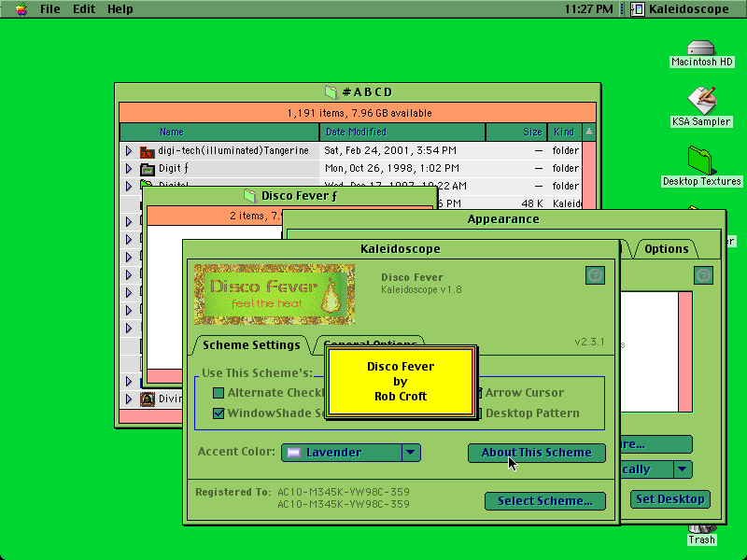Enable the Alternate Checkboxes option
This screenshot has height=560, width=747.
(218, 393)
